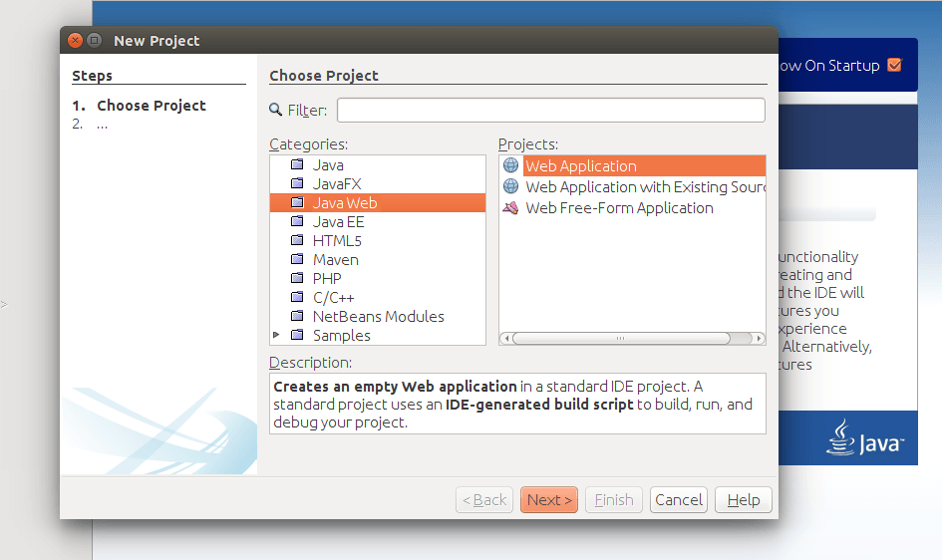Select the Java EE category
942x560 pixels.
click(x=338, y=222)
